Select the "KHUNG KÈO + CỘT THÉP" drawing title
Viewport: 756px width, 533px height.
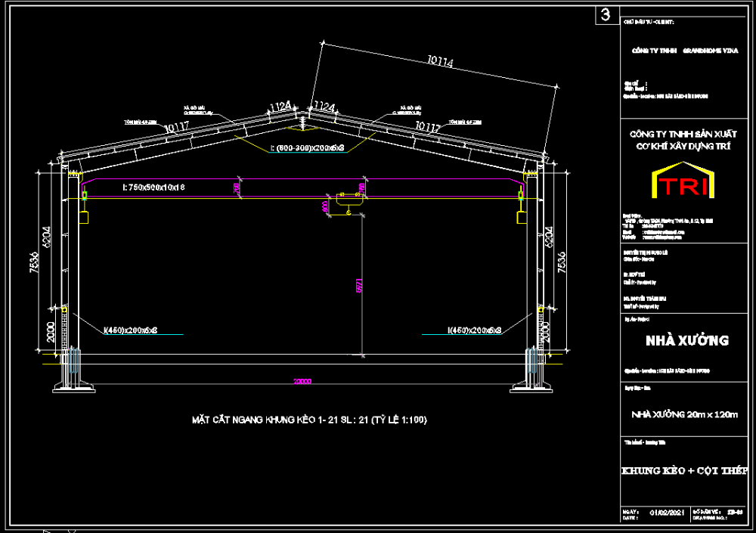click(685, 470)
